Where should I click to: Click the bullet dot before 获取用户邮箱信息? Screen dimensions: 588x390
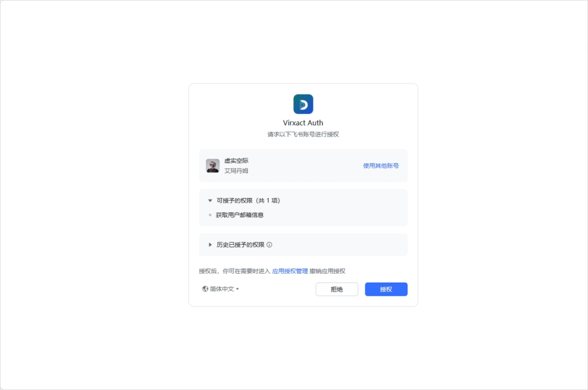tap(210, 215)
